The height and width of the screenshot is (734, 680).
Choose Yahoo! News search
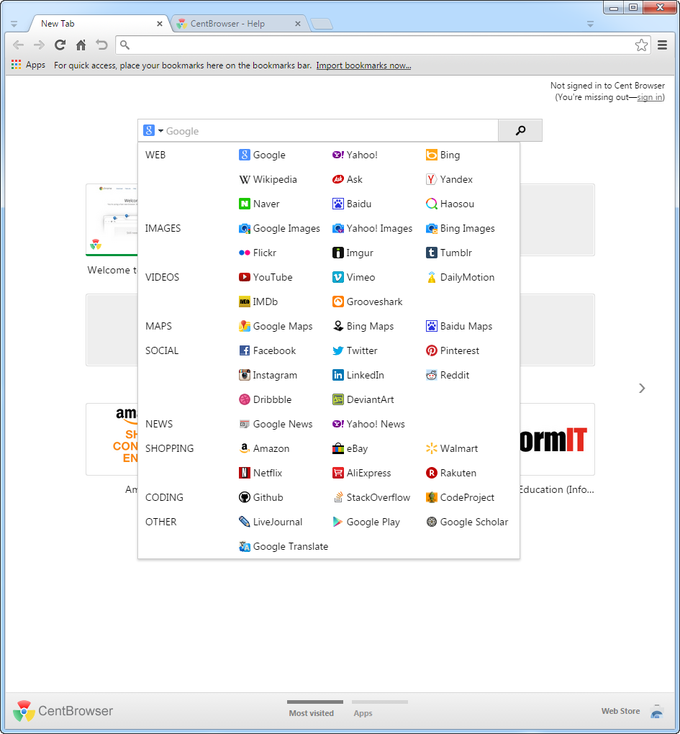(x=368, y=424)
